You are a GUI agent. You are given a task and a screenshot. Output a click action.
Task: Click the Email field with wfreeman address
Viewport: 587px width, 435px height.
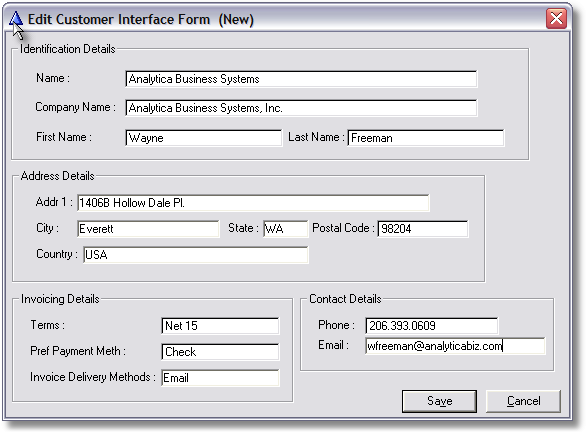[x=455, y=346]
